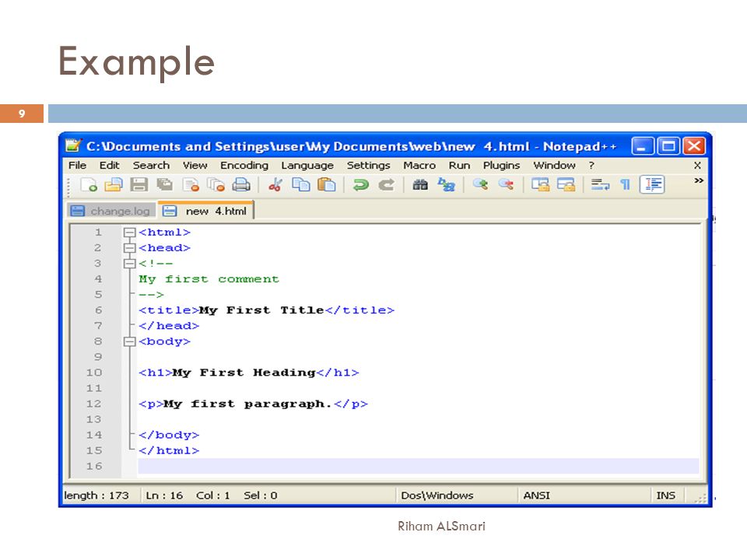
Task: Open Replace using the Replace icon
Action: (447, 185)
